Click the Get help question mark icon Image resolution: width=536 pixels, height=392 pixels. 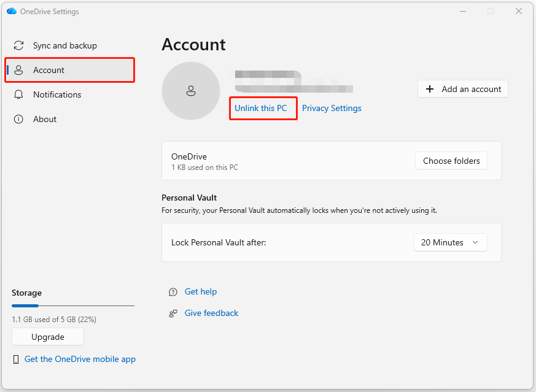(x=173, y=291)
